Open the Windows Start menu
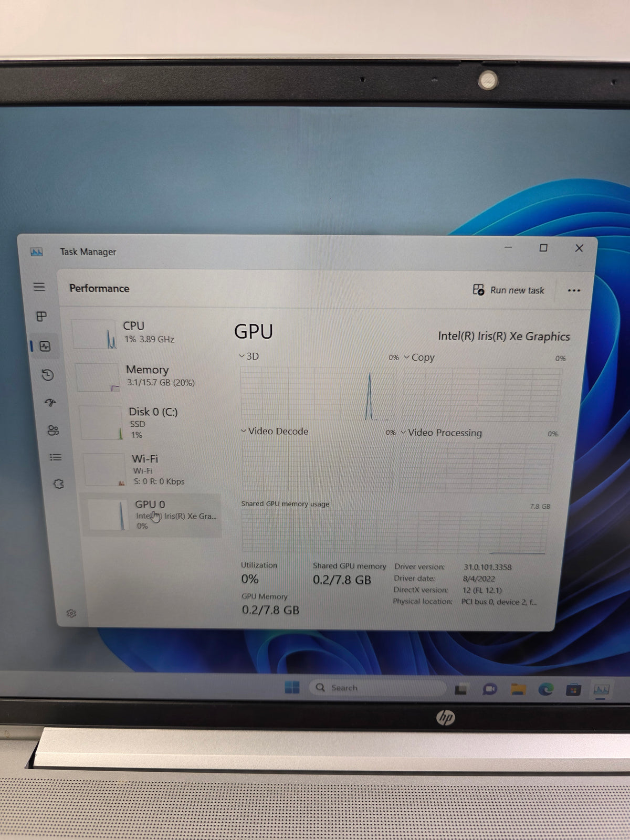The width and height of the screenshot is (630, 840). click(x=292, y=687)
